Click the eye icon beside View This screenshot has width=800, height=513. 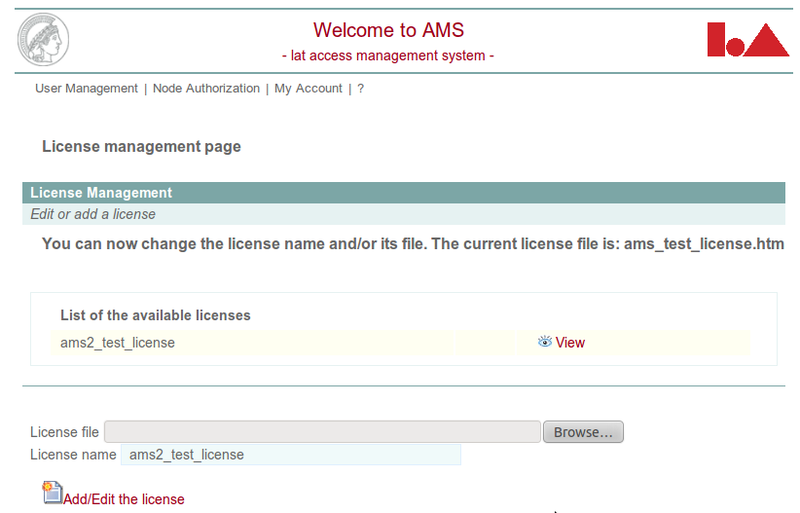point(545,341)
